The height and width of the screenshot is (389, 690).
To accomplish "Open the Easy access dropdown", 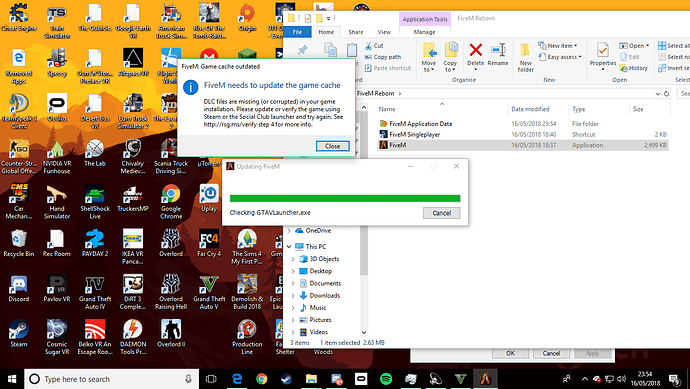I will [560, 57].
